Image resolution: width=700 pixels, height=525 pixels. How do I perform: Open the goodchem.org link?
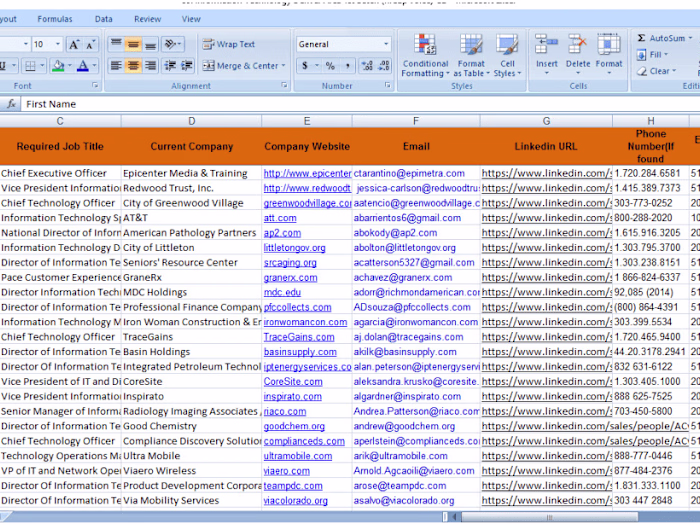pyautogui.click(x=294, y=426)
